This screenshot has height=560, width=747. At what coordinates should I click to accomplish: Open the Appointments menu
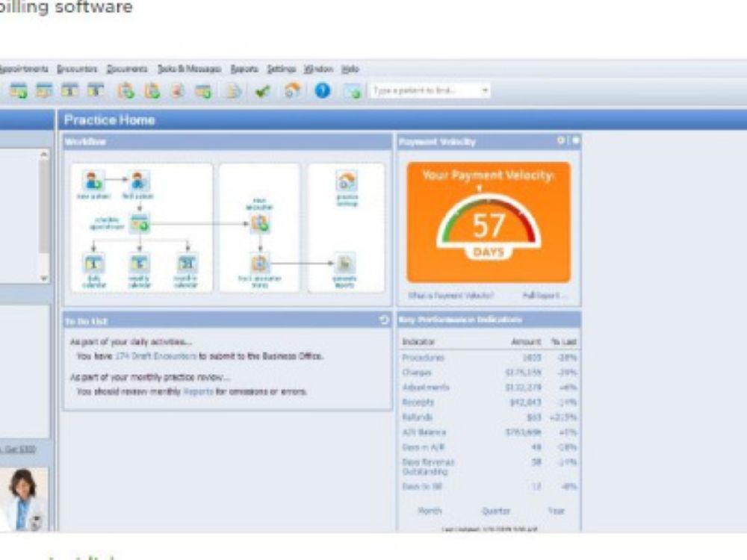pyautogui.click(x=23, y=69)
